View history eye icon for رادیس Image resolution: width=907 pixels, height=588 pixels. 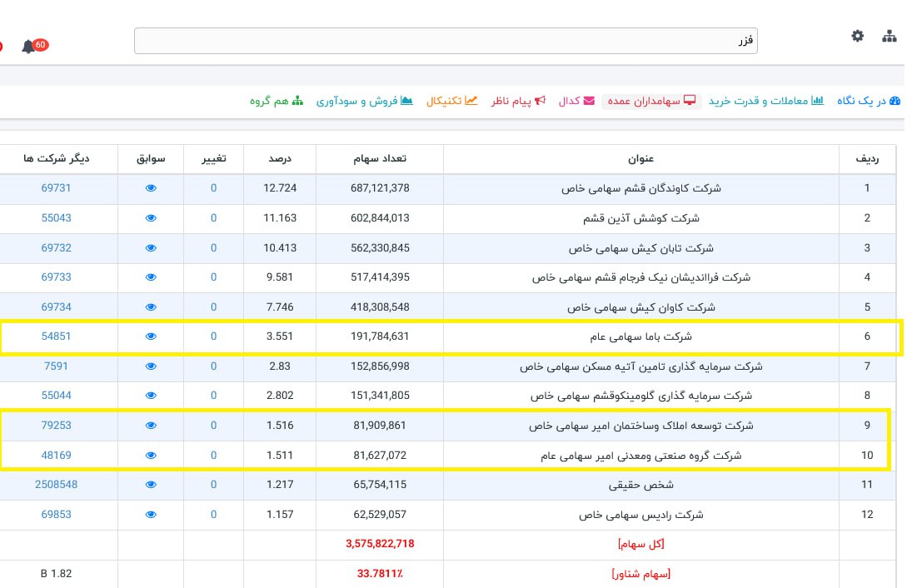coord(151,515)
